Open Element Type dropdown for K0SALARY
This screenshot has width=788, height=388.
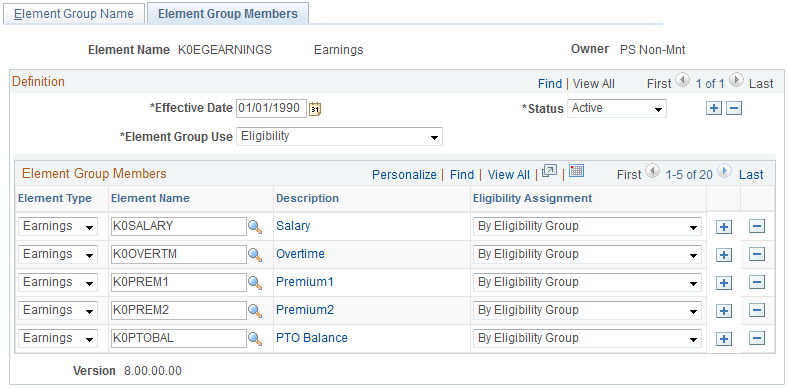coord(58,227)
